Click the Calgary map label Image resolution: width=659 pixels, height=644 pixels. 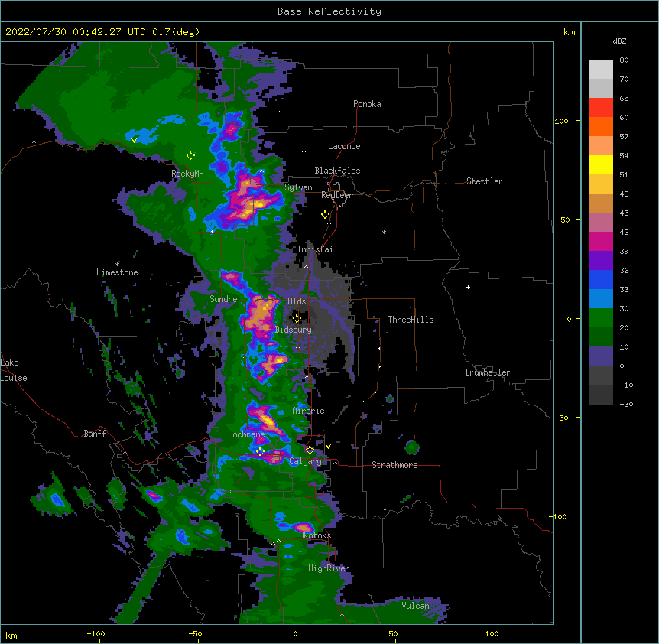(306, 461)
